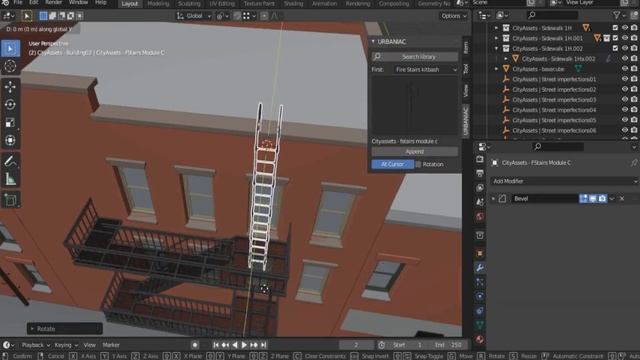Open the Options dropdown in viewport header
The width and height of the screenshot is (640, 360).
click(453, 16)
